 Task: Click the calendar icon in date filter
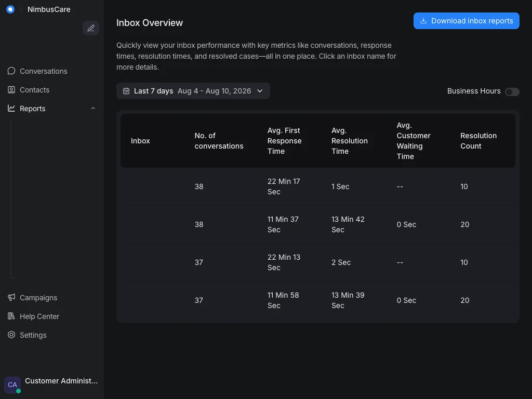126,91
